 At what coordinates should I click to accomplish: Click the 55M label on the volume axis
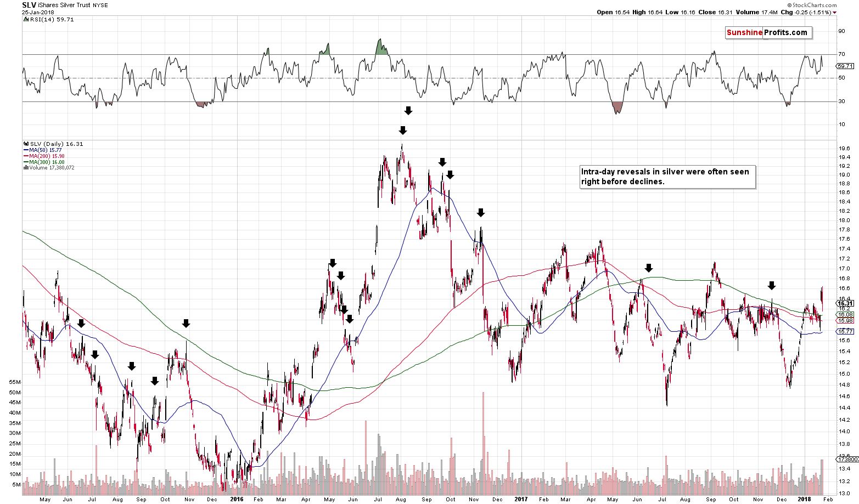tap(14, 382)
